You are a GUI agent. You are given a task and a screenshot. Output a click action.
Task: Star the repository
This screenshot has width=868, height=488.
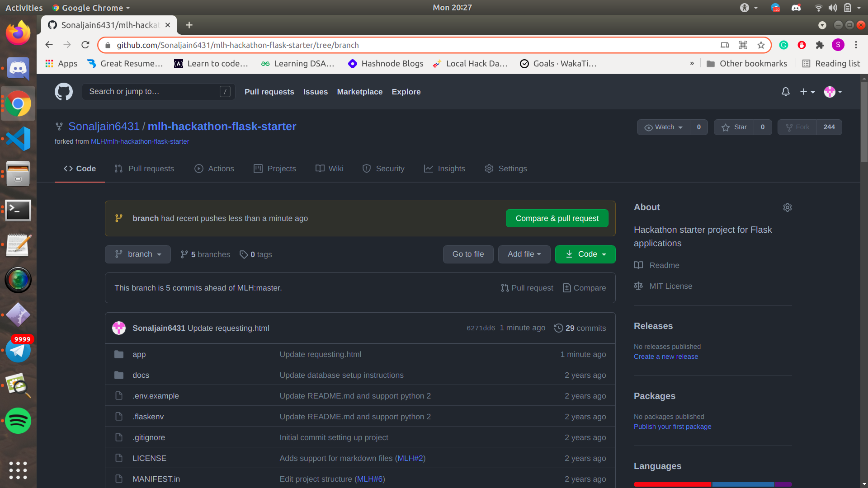(734, 127)
